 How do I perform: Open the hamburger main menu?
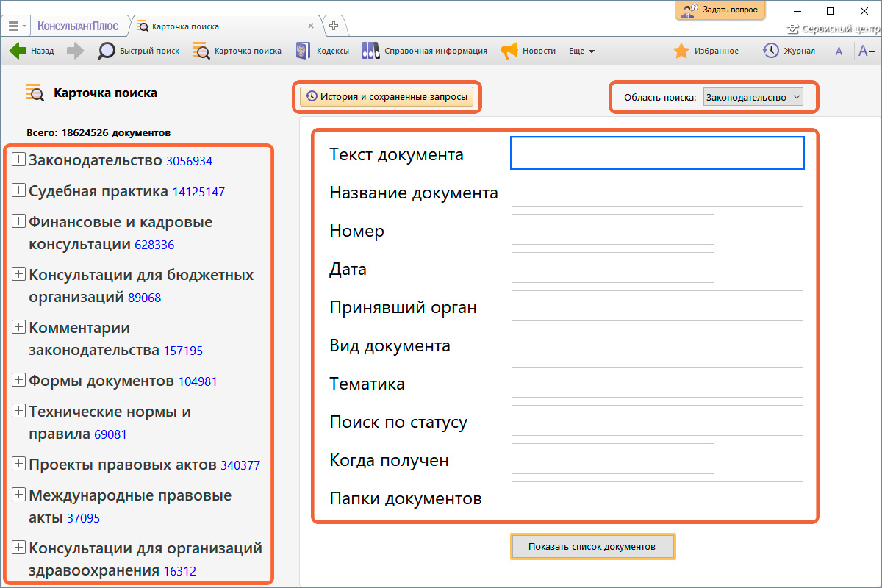tap(17, 26)
